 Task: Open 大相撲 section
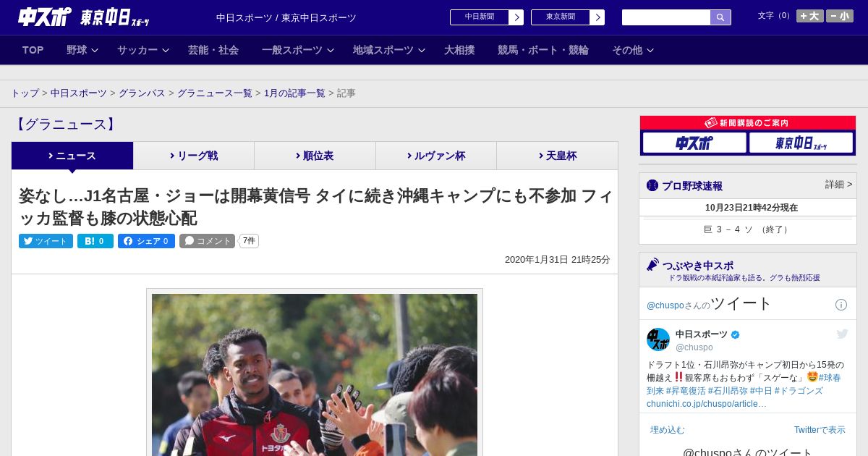(x=459, y=50)
